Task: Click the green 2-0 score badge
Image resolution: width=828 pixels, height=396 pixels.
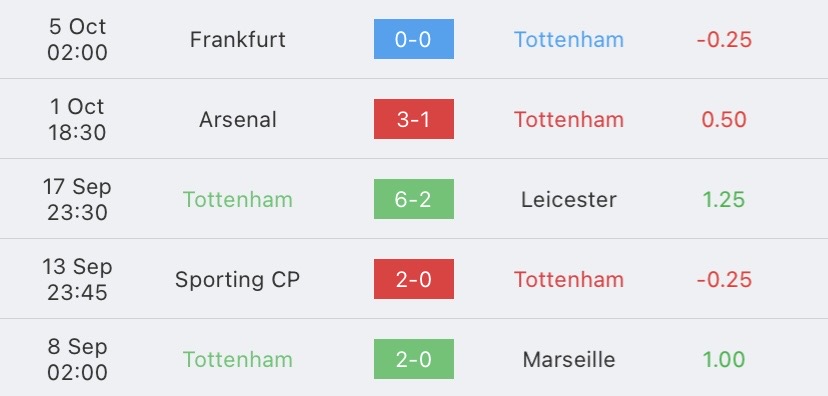Action: 413,359
